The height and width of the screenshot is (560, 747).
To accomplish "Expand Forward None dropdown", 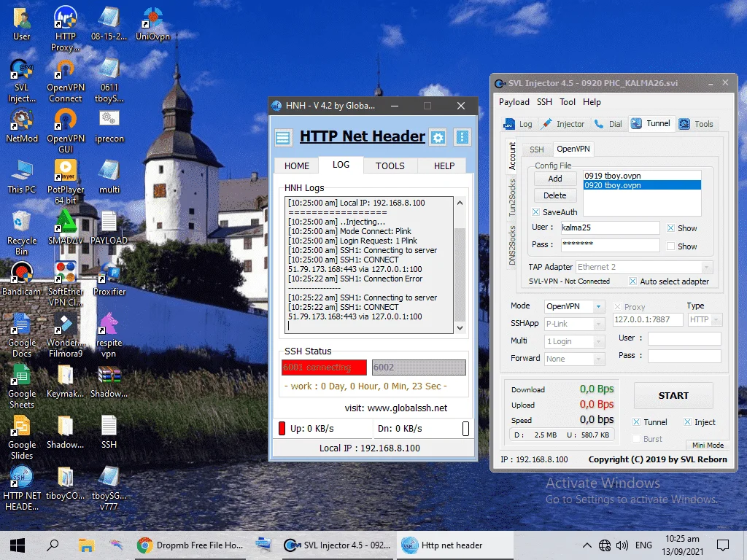I will tap(598, 359).
